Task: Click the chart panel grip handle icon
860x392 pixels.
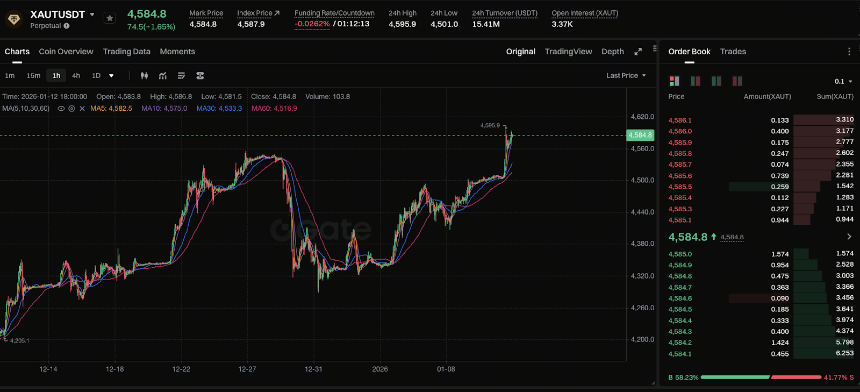Action: (654, 48)
